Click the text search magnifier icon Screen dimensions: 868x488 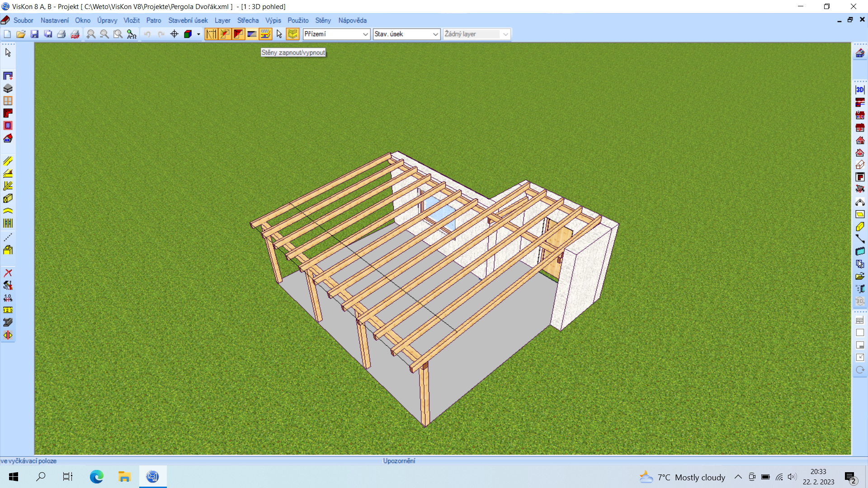tap(132, 34)
